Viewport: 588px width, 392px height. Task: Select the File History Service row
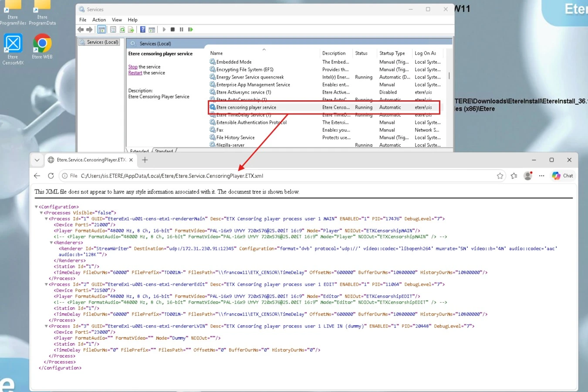(x=325, y=137)
